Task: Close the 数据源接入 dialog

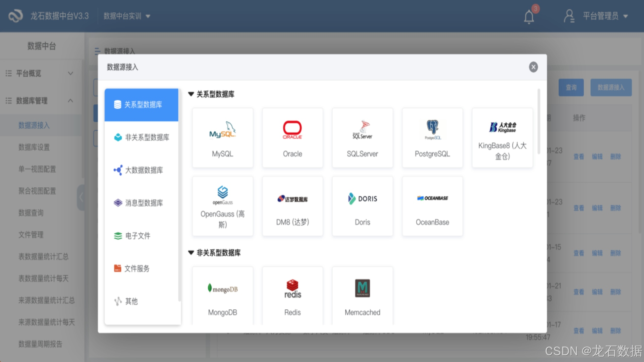Action: [533, 67]
